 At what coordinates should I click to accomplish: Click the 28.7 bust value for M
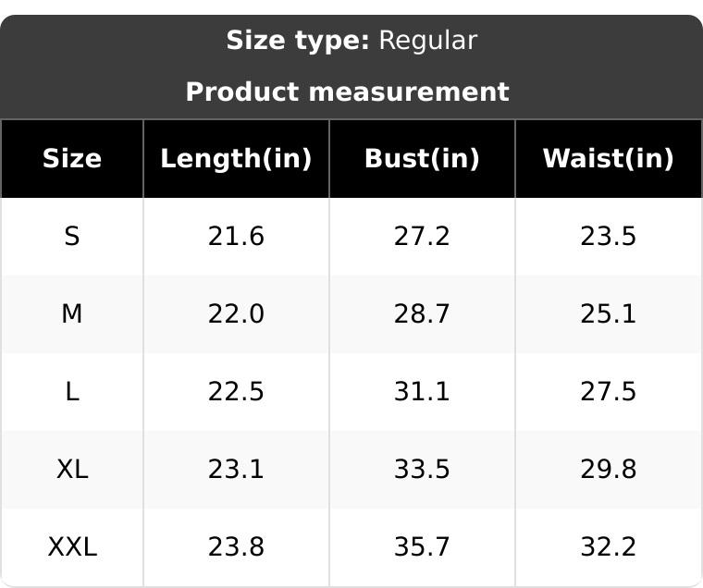[x=422, y=313]
